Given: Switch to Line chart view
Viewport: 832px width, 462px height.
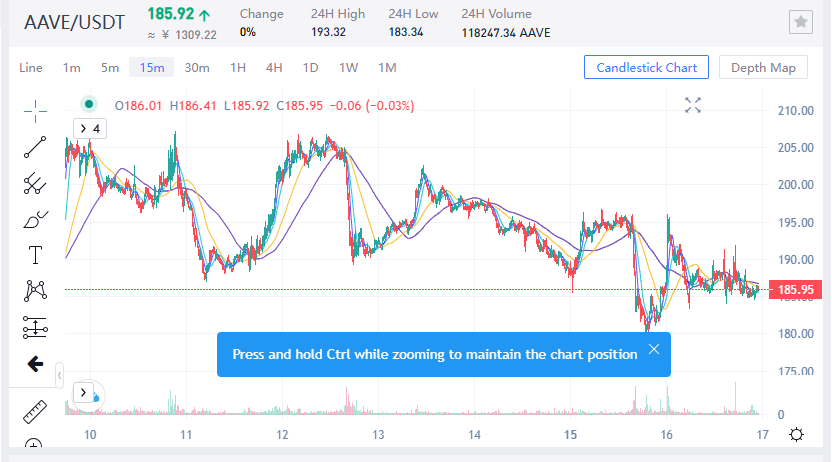Looking at the screenshot, I should (31, 68).
